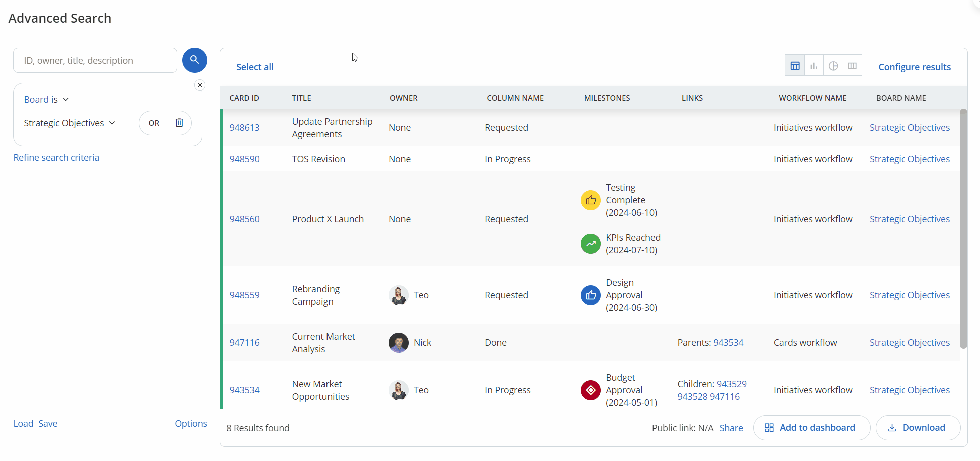Screen dimensions: 980x461
Task: Click Teo's avatar on Rebranding Campaign row
Action: (x=399, y=295)
